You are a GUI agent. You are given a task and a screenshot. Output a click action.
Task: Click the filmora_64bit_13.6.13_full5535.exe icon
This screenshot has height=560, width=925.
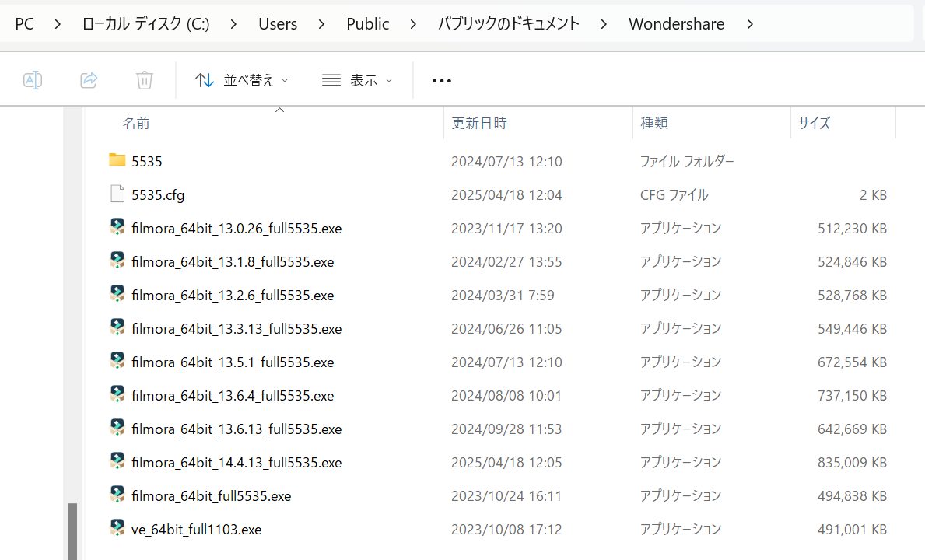pos(117,428)
